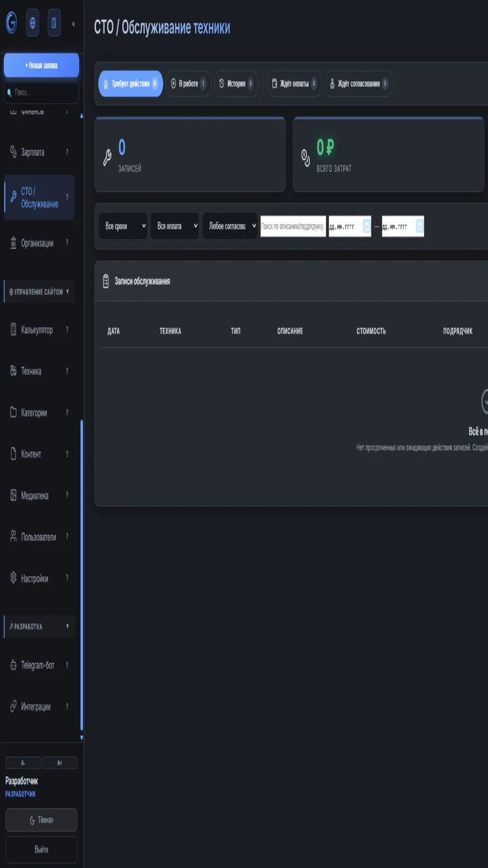Focus the description/contractor search field

(x=293, y=226)
